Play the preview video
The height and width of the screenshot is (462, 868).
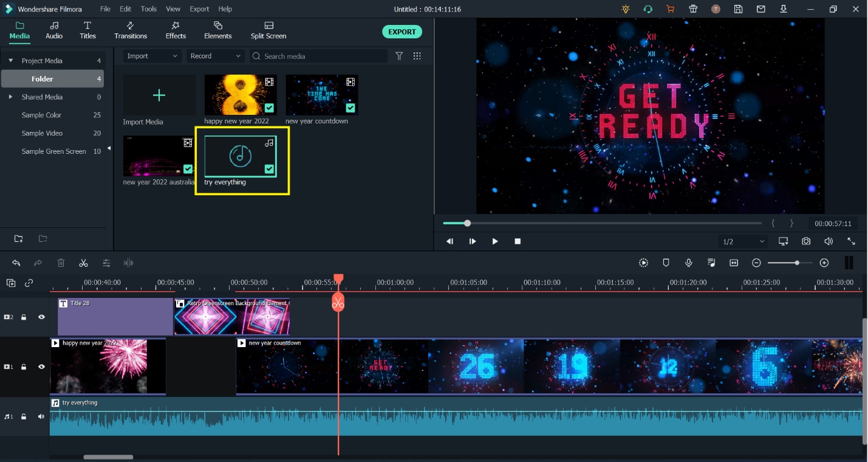[495, 241]
